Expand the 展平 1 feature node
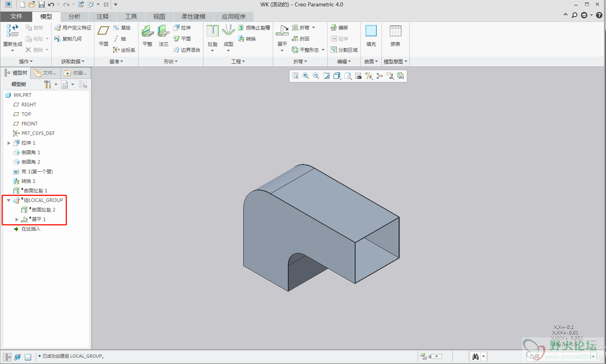This screenshot has height=364, width=606. 17,219
